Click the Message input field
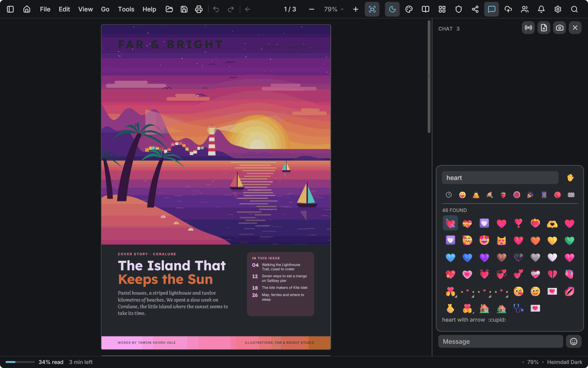588x368 pixels. point(501,342)
